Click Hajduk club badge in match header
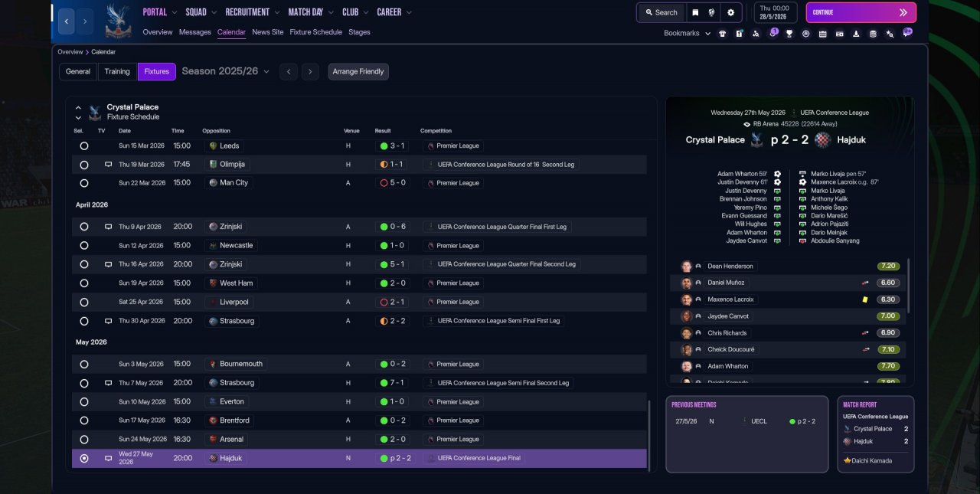Screen dimensions: 980x494 (x=823, y=139)
